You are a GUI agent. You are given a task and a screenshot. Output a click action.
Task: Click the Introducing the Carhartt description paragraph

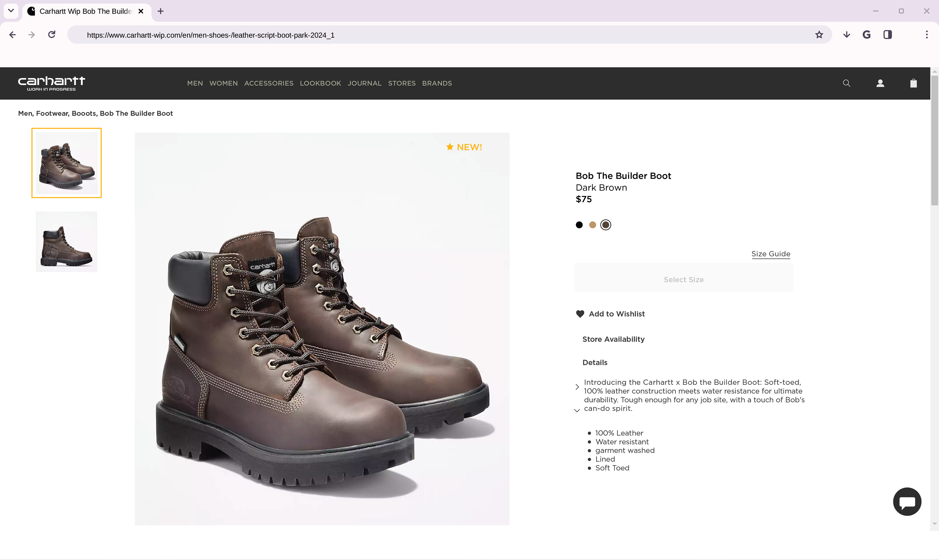pos(694,396)
